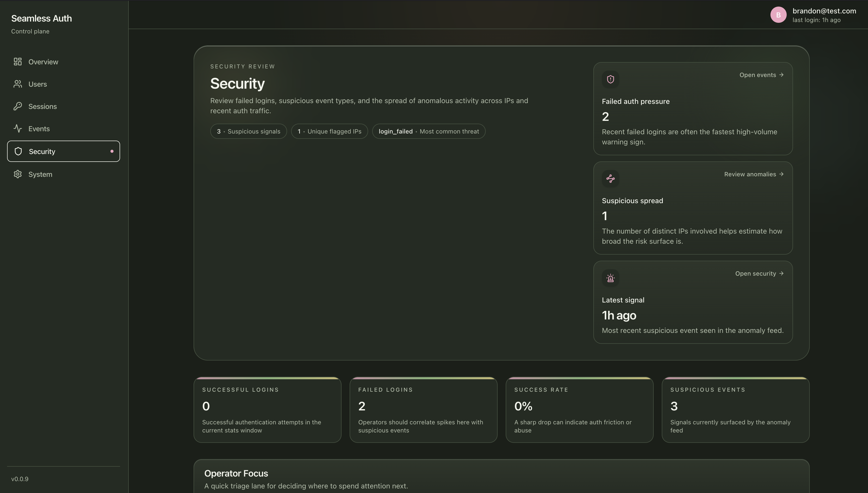Click the Sessions key icon

tap(17, 106)
